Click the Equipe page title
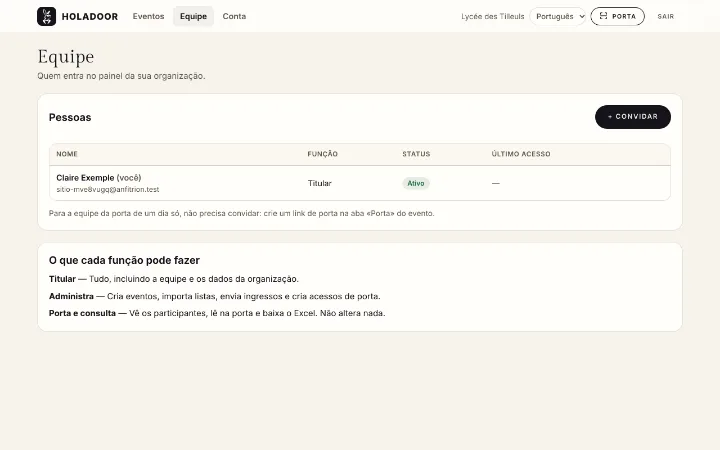 click(66, 57)
